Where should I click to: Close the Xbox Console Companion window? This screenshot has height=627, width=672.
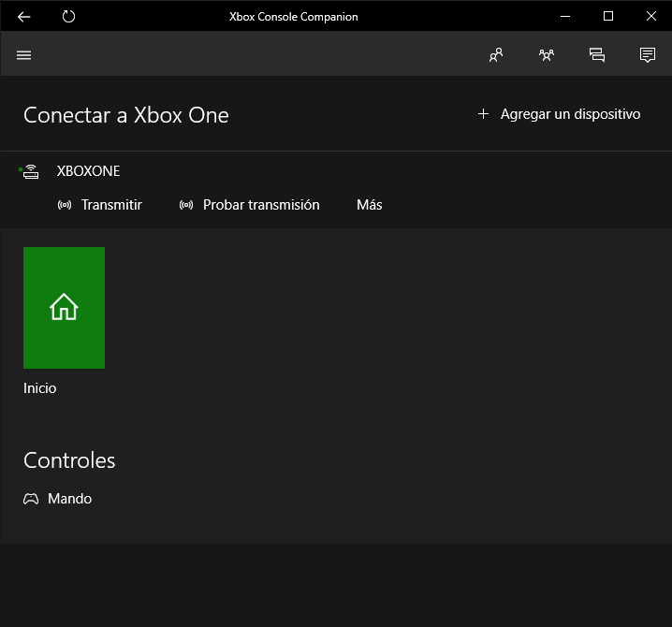pos(651,16)
